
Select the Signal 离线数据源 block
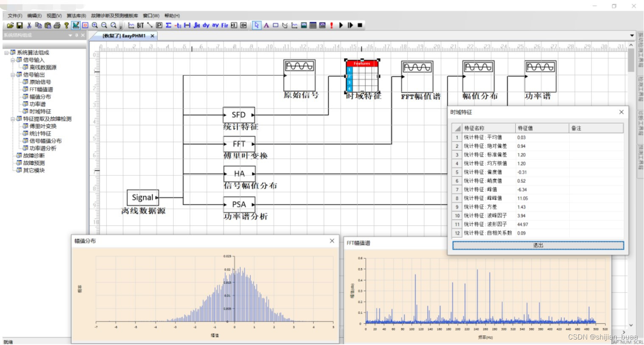(142, 197)
